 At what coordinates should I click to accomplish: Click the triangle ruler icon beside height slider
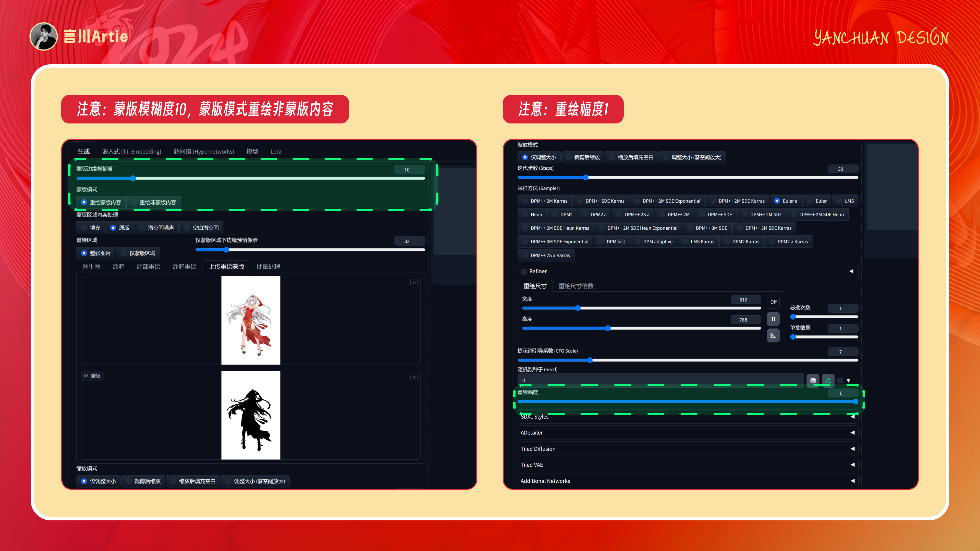[x=773, y=335]
